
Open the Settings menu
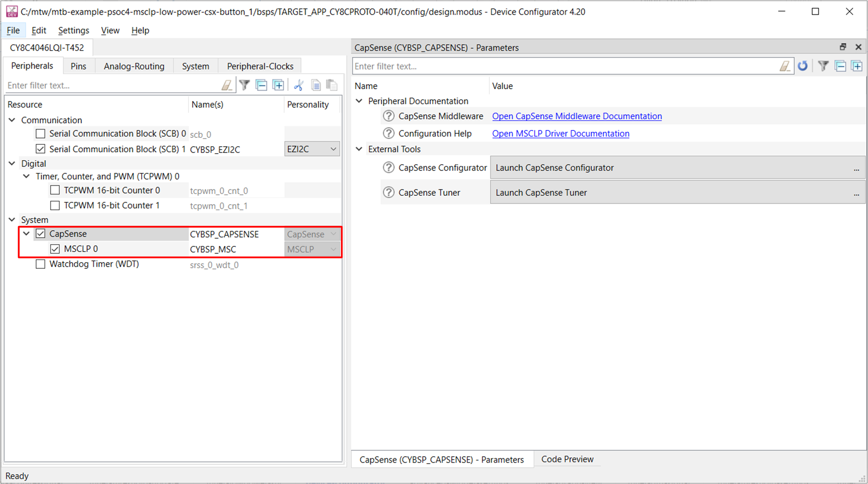coord(73,30)
